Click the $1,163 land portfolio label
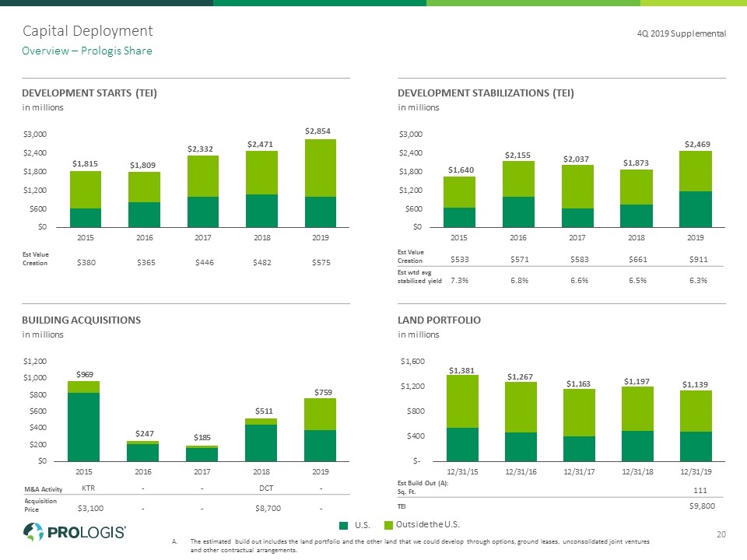 [578, 383]
